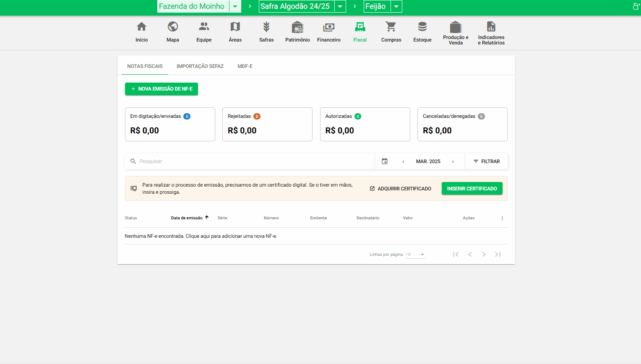The image size is (641, 364).
Task: Open Compras shopping cart icon
Action: 391,27
